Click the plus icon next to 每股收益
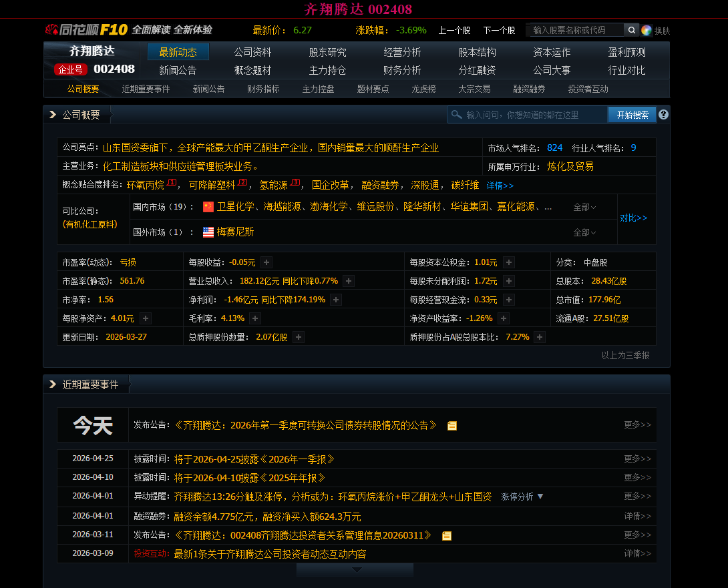This screenshot has height=588, width=728. (x=266, y=262)
